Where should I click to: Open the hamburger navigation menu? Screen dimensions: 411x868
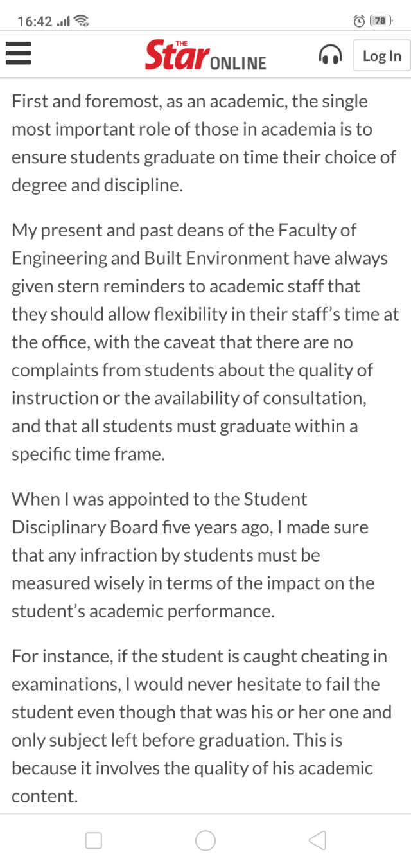pos(19,53)
